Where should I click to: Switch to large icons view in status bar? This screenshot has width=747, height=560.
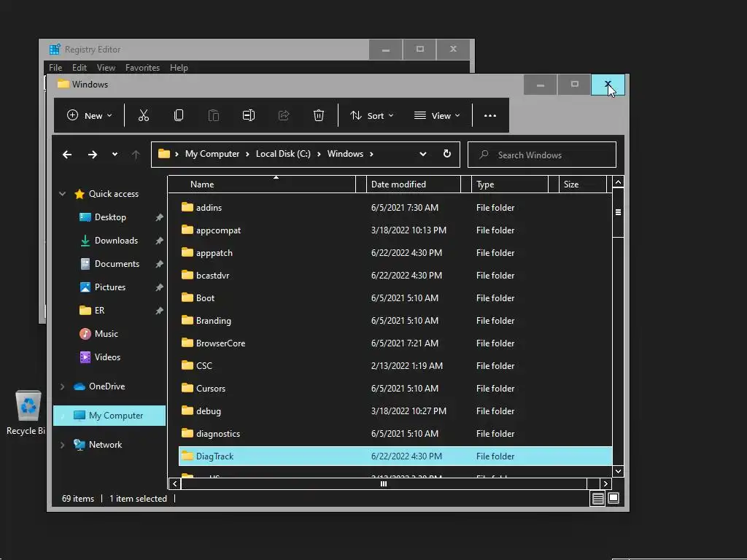[x=614, y=498]
